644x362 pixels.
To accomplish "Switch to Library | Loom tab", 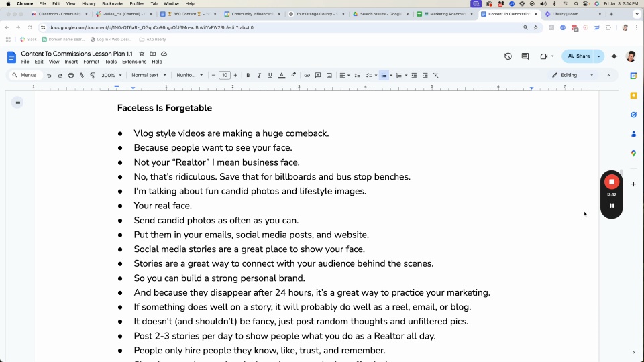I will (x=572, y=14).
